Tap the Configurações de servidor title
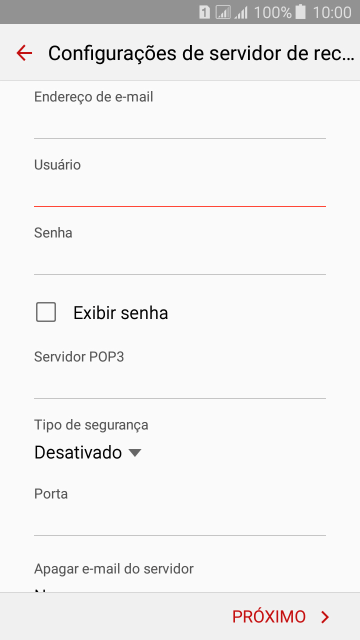Viewport: 360px width, 640px height. [201, 53]
